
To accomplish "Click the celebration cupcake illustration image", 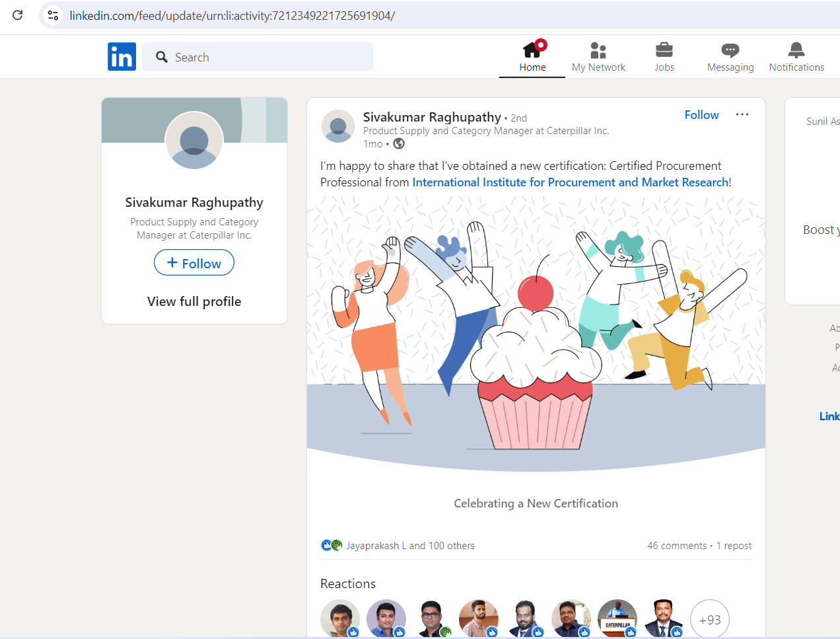I will tap(536, 334).
